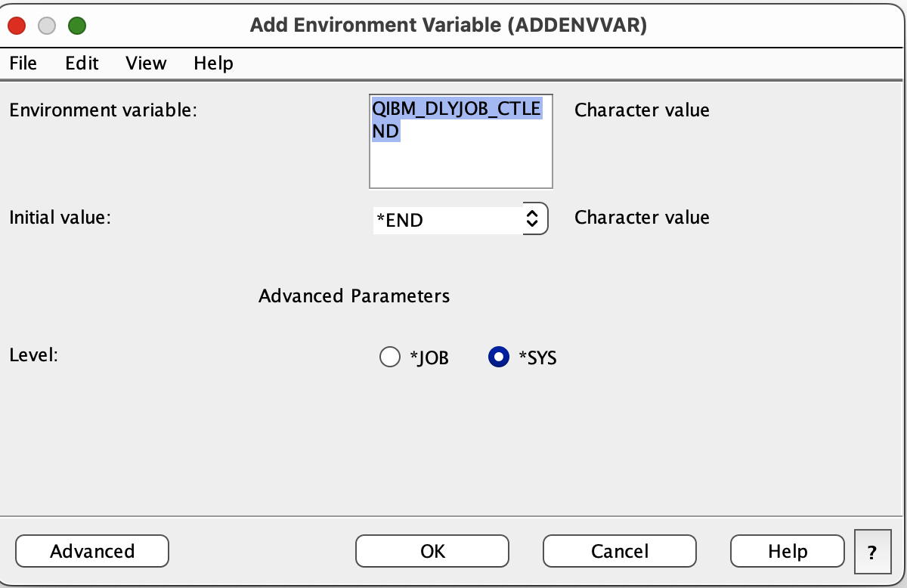Expand the Initial value dropdown arrow

[x=533, y=220]
